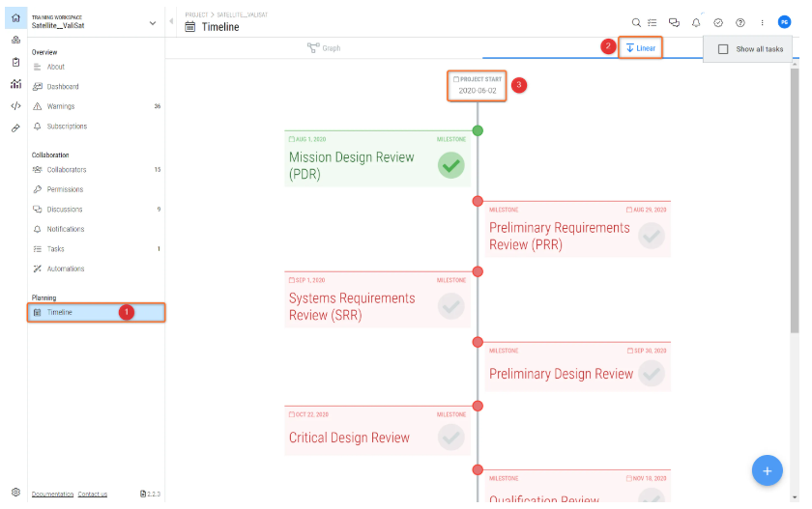The height and width of the screenshot is (509, 812).
Task: Open the discussions chat bubbles icon in header
Action: tap(675, 22)
